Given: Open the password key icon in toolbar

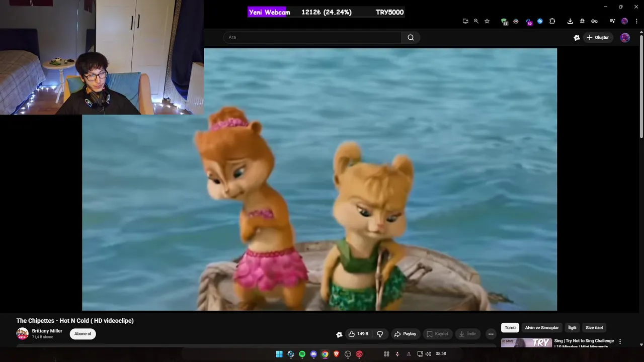Looking at the screenshot, I should pos(594,21).
